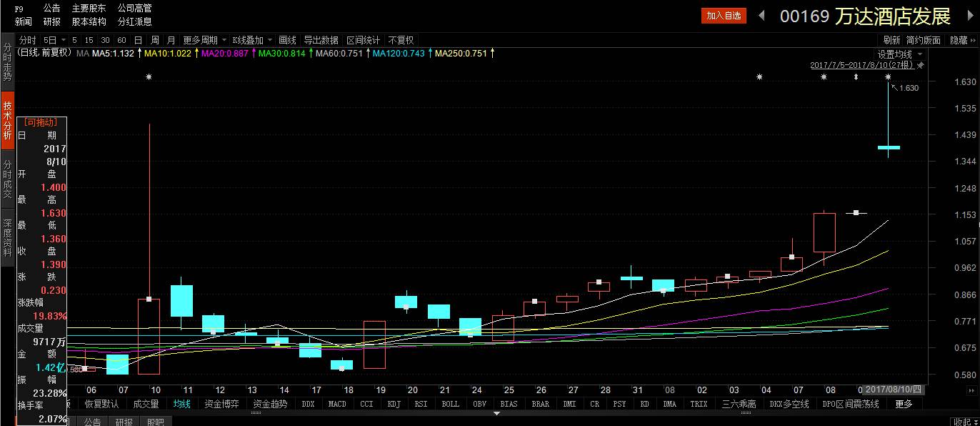This screenshot has height=426, width=980.
Task: Open the 分红派息 menu
Action: (x=134, y=21)
